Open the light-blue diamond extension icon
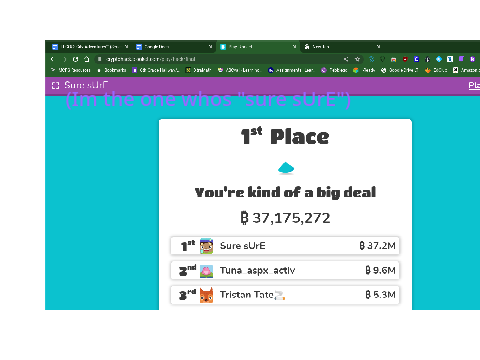 439,59
